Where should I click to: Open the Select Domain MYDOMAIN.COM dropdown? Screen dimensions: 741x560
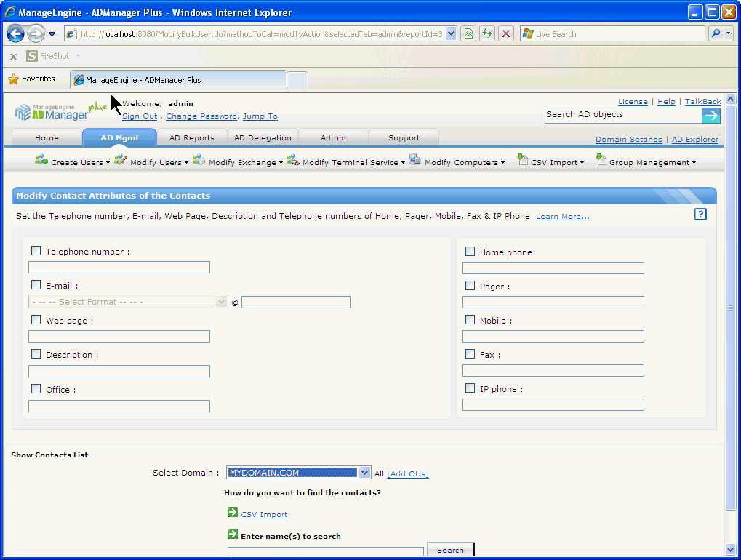click(x=299, y=473)
